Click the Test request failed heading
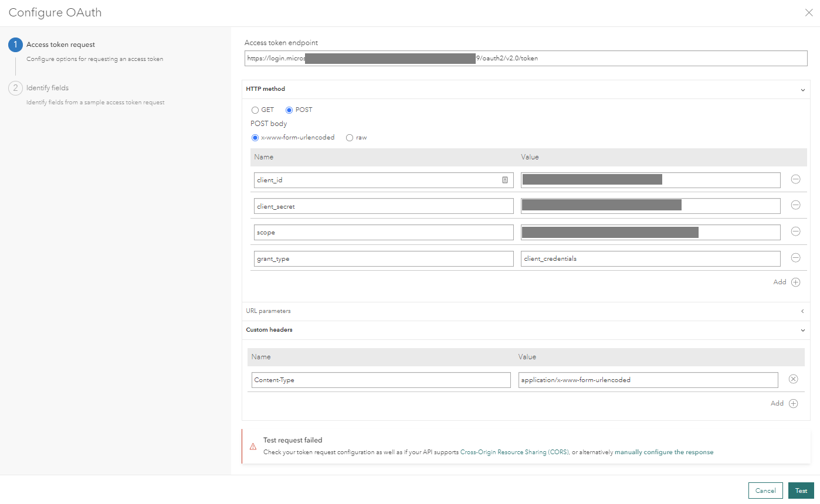 pos(293,440)
